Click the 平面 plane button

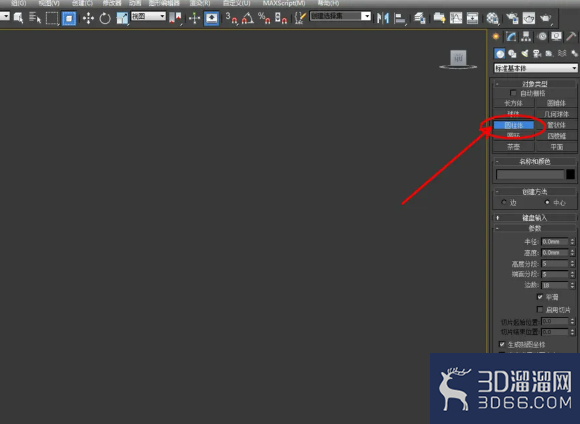556,147
